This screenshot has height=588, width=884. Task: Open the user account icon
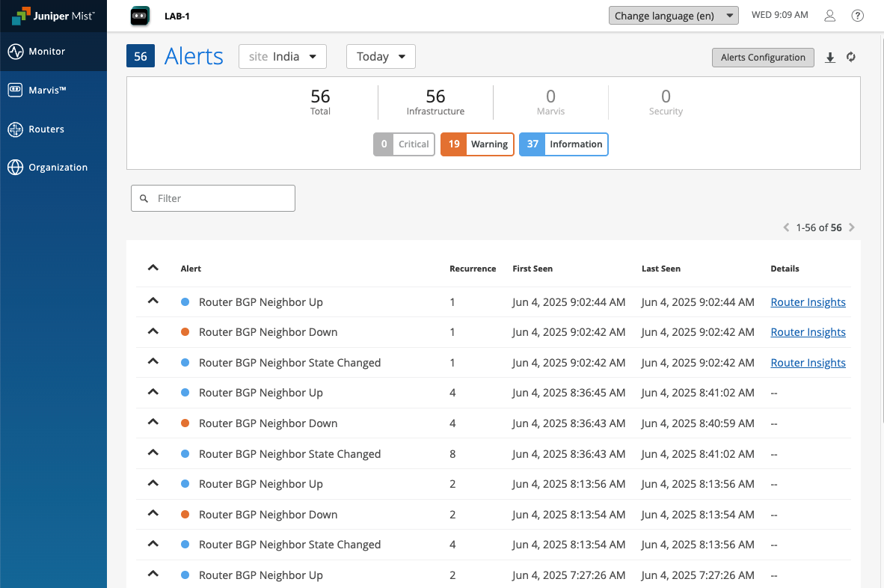tap(829, 16)
